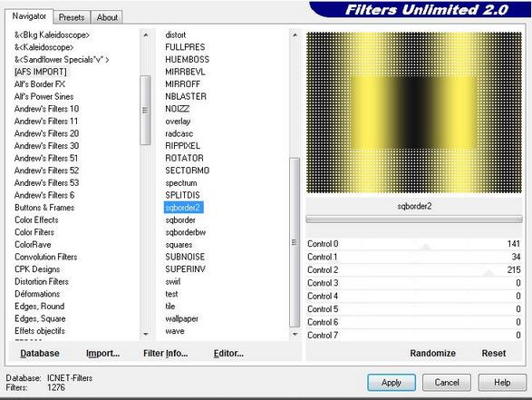The height and width of the screenshot is (400, 532).
Task: Click Import... to add filters
Action: pos(102,353)
